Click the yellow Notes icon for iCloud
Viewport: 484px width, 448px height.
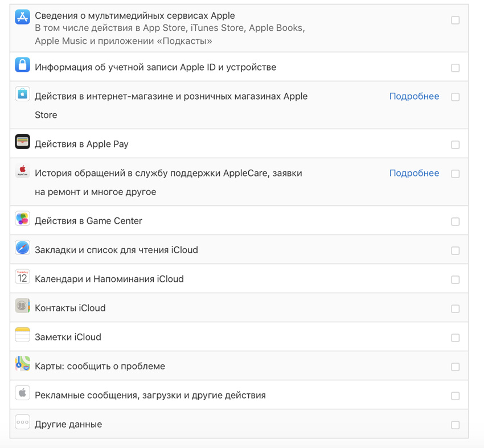coord(23,335)
